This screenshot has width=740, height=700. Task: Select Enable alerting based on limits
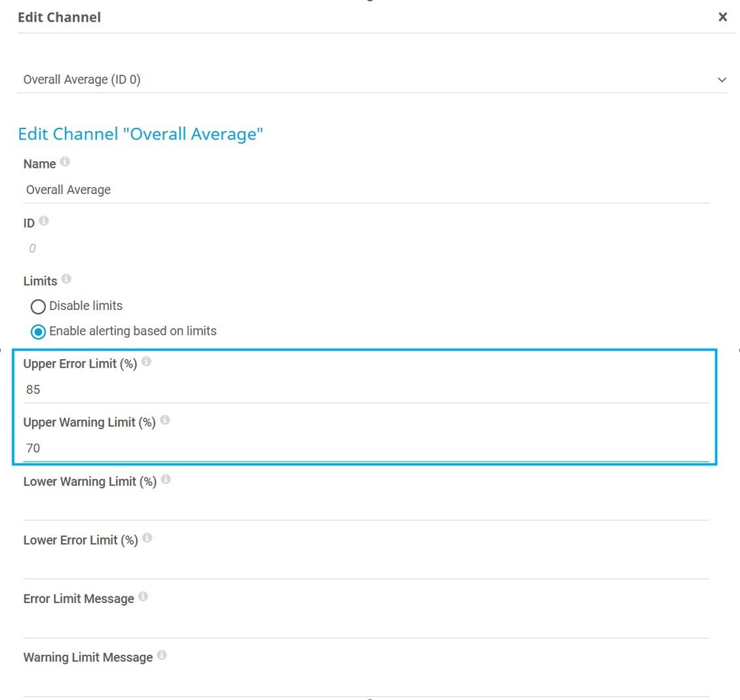coord(38,332)
